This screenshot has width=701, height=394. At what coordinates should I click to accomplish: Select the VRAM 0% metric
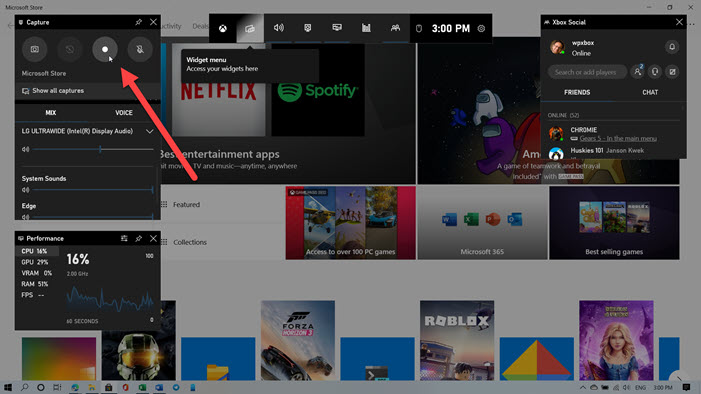tap(38, 273)
